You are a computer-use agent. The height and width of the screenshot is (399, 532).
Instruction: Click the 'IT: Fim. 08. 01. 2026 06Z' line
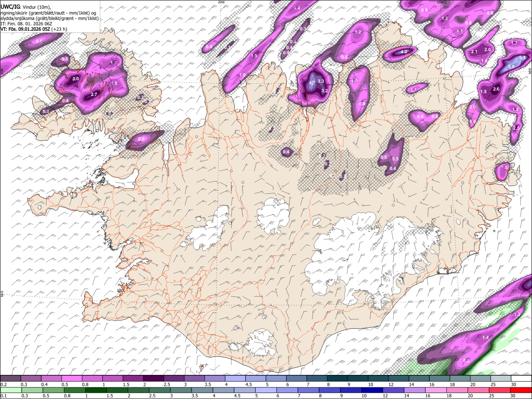point(26,24)
